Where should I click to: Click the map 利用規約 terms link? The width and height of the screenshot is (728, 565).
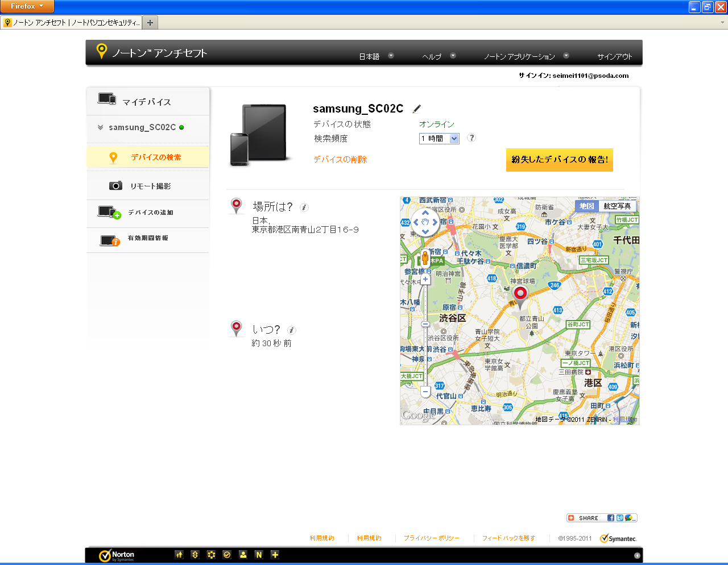point(625,419)
